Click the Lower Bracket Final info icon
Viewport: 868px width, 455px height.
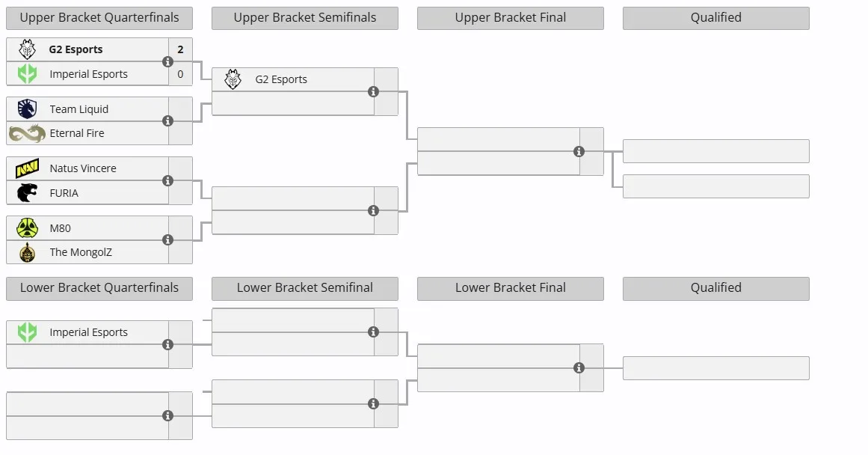[x=579, y=367]
